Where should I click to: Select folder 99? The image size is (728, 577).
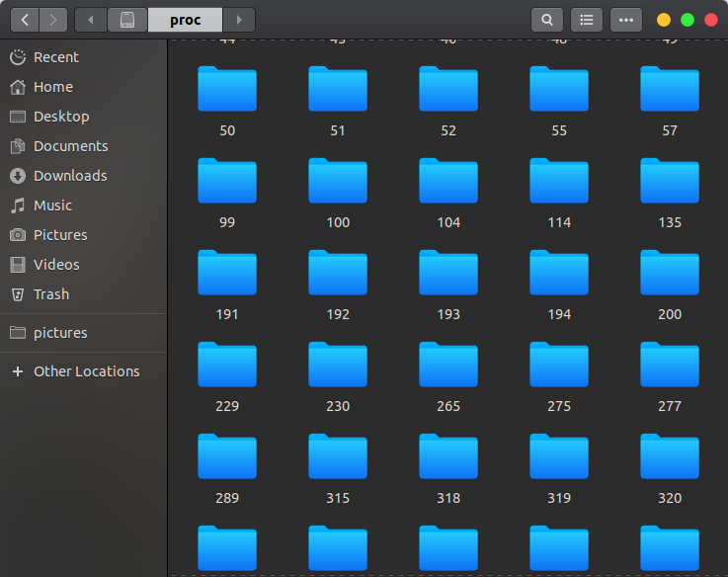(x=227, y=181)
